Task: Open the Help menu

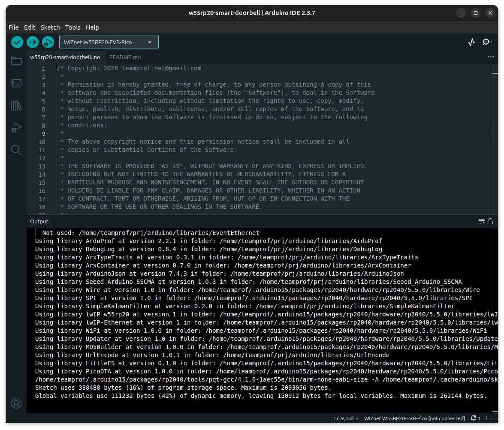Action: [92, 27]
